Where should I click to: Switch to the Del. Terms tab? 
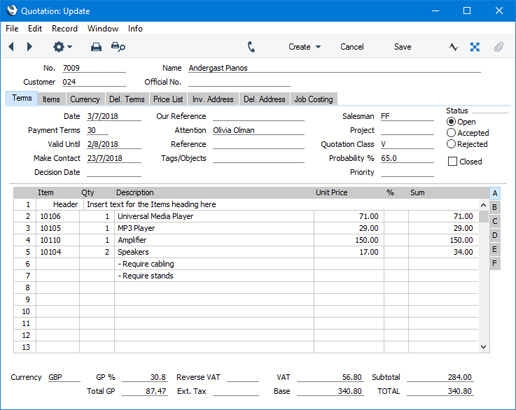[127, 99]
